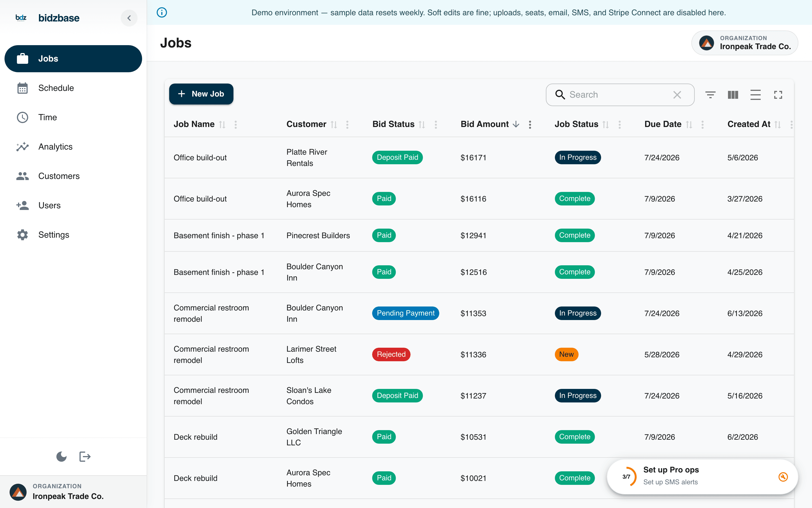The width and height of the screenshot is (812, 508).
Task: Click due date 5/28/2026
Action: (x=662, y=355)
